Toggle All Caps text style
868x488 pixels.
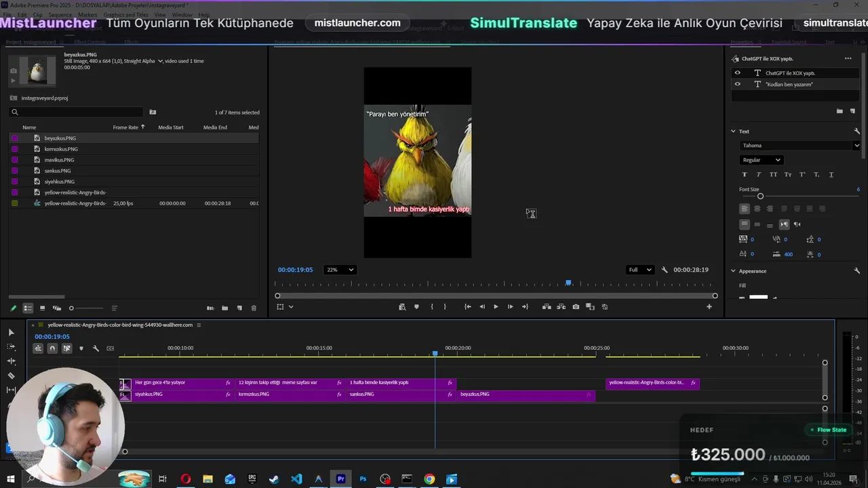773,175
